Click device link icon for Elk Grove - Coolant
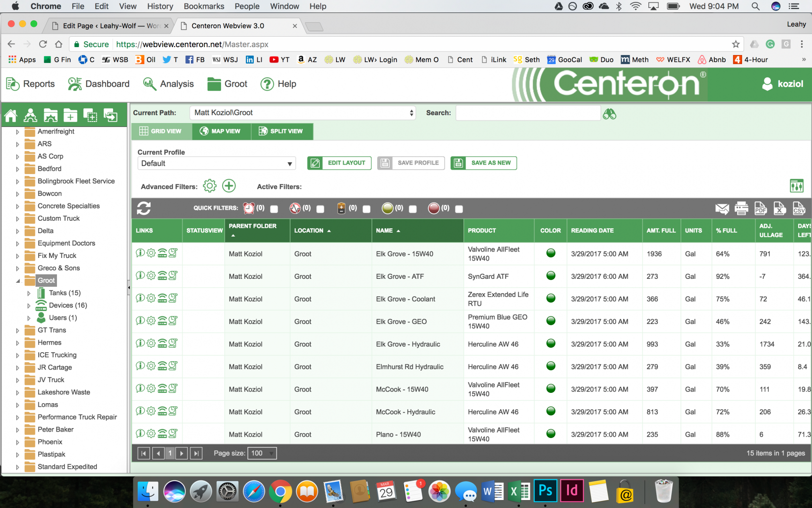 tap(162, 298)
